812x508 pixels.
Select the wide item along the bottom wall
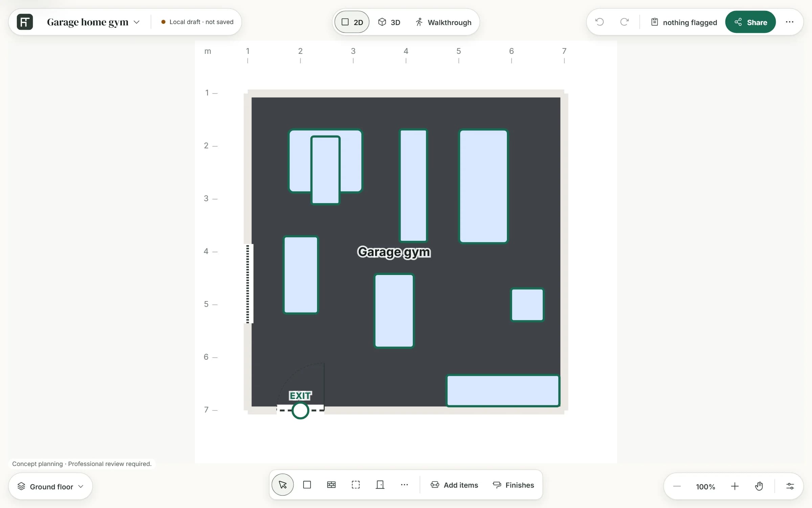pyautogui.click(x=503, y=390)
